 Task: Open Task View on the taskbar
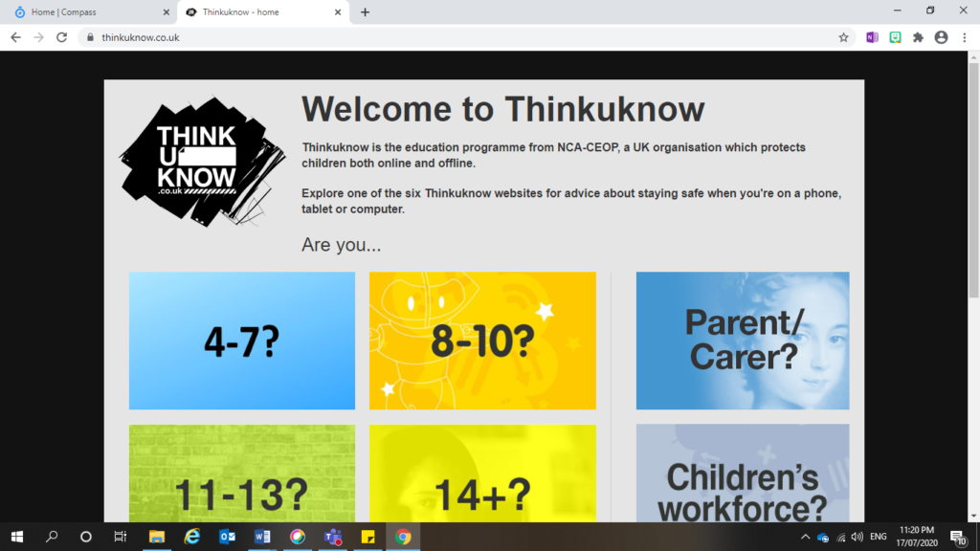point(120,537)
